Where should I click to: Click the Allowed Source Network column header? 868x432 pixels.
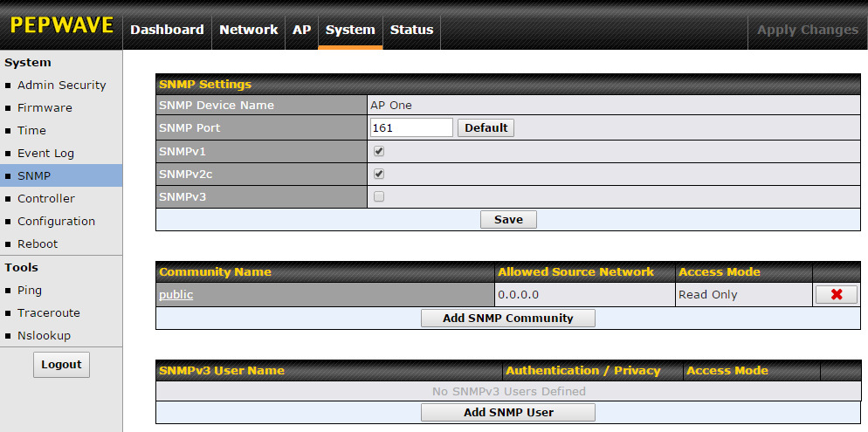point(585,271)
